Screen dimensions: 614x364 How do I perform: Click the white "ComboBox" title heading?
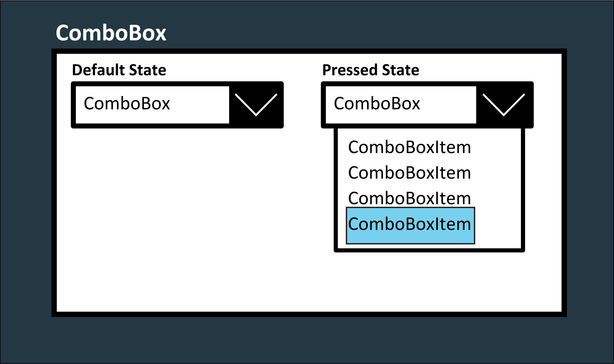(111, 33)
